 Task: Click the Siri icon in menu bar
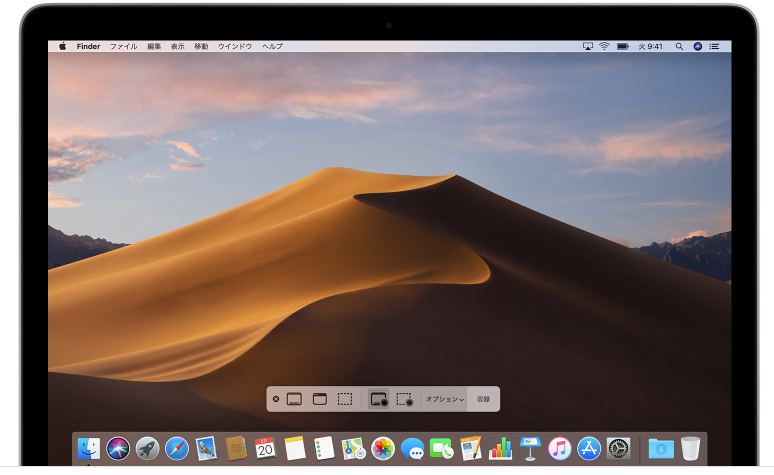(697, 46)
